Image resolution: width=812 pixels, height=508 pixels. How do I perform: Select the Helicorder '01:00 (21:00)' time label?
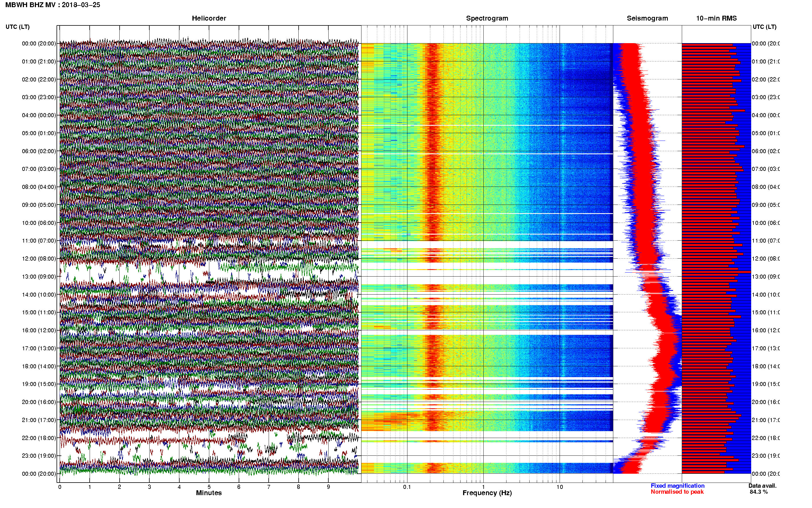tap(39, 61)
